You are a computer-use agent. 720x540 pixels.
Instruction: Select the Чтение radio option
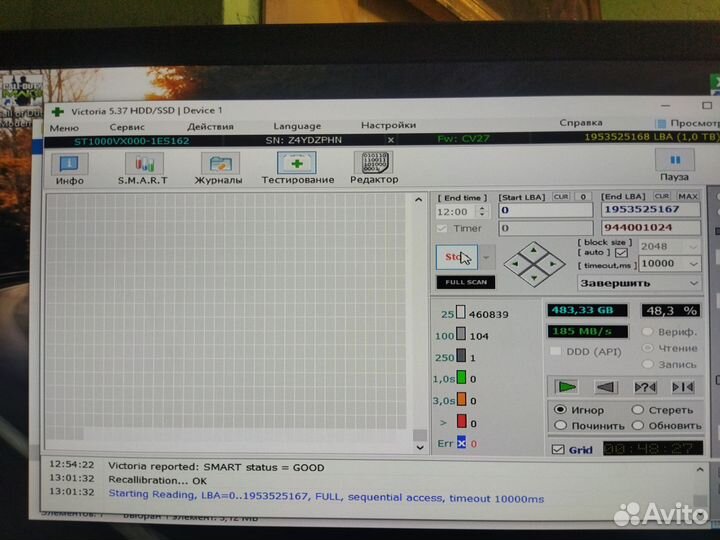(x=648, y=348)
